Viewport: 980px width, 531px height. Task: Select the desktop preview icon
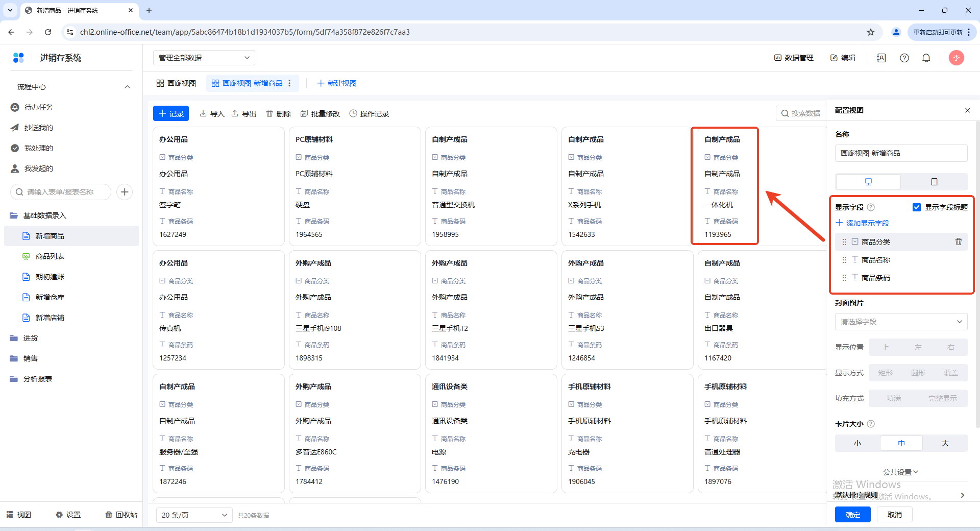[x=868, y=182]
